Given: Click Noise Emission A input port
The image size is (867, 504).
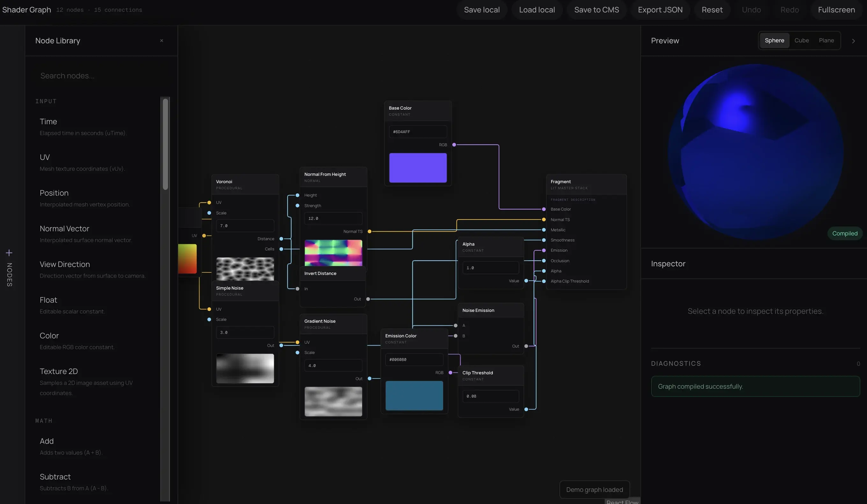Looking at the screenshot, I should [455, 326].
